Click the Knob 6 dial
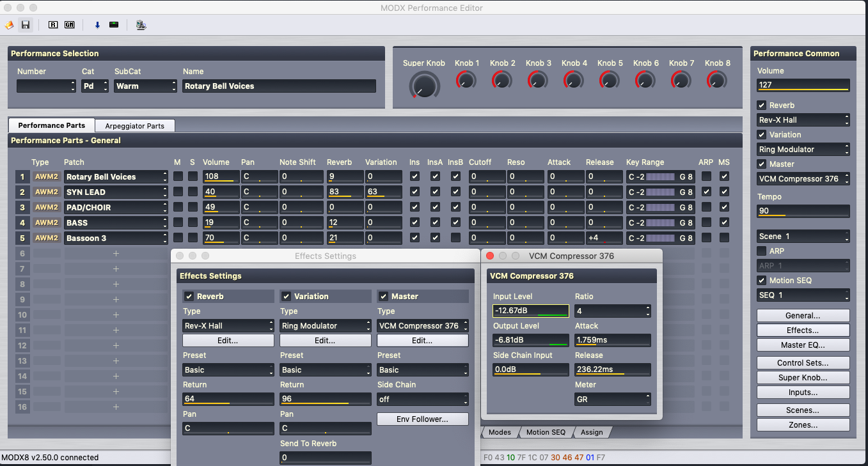This screenshot has width=868, height=466. click(645, 80)
